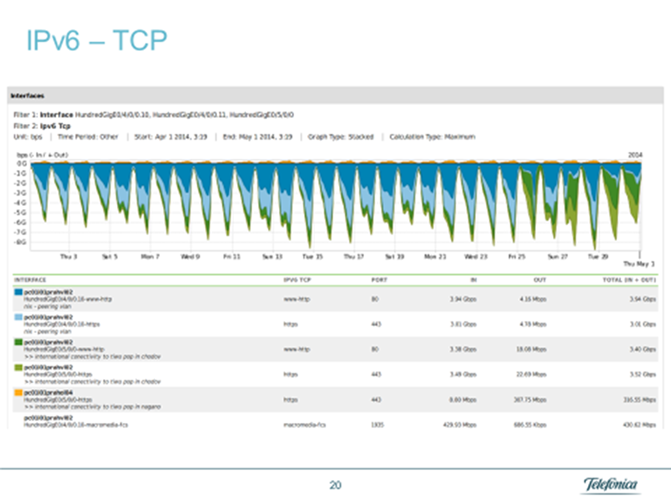Click the dark green www-http legend swatch

coord(17,344)
